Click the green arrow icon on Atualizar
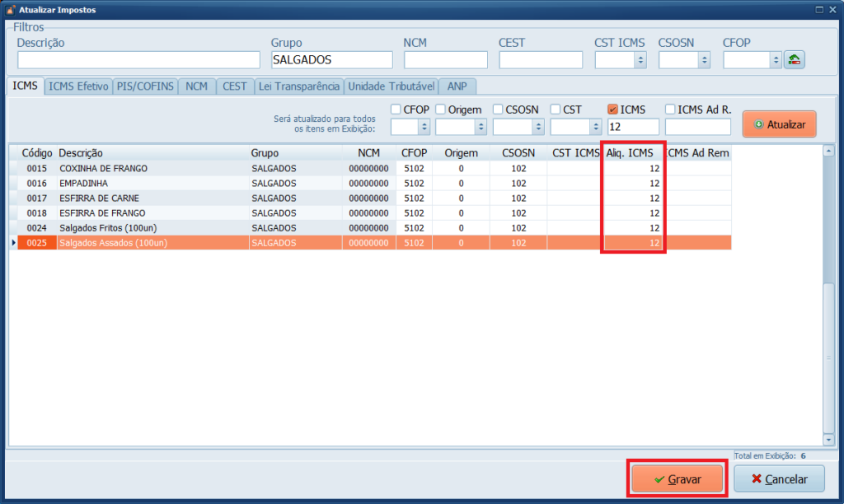The width and height of the screenshot is (844, 504). 758,124
